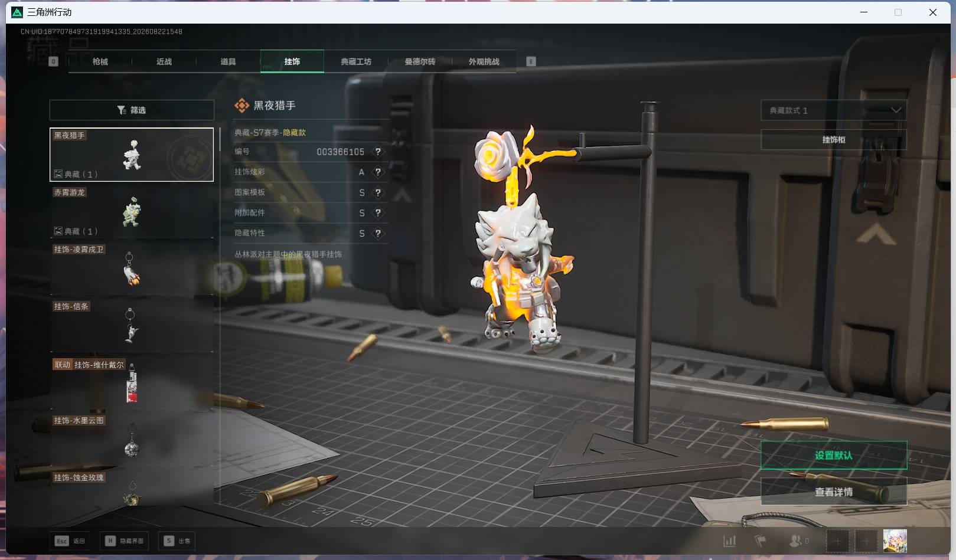Click the H 隐藏界面 button

[124, 541]
